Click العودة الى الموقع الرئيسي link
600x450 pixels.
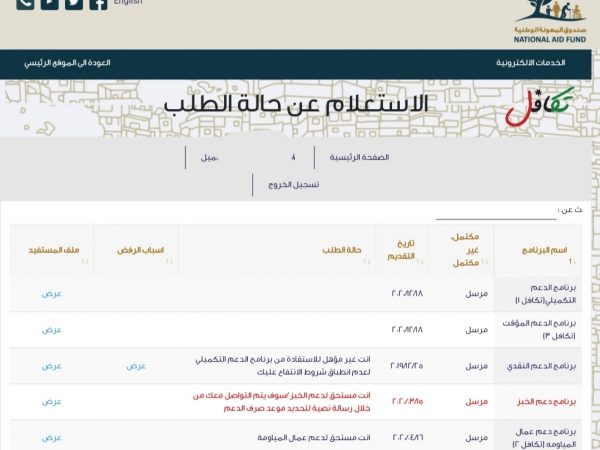(x=67, y=63)
